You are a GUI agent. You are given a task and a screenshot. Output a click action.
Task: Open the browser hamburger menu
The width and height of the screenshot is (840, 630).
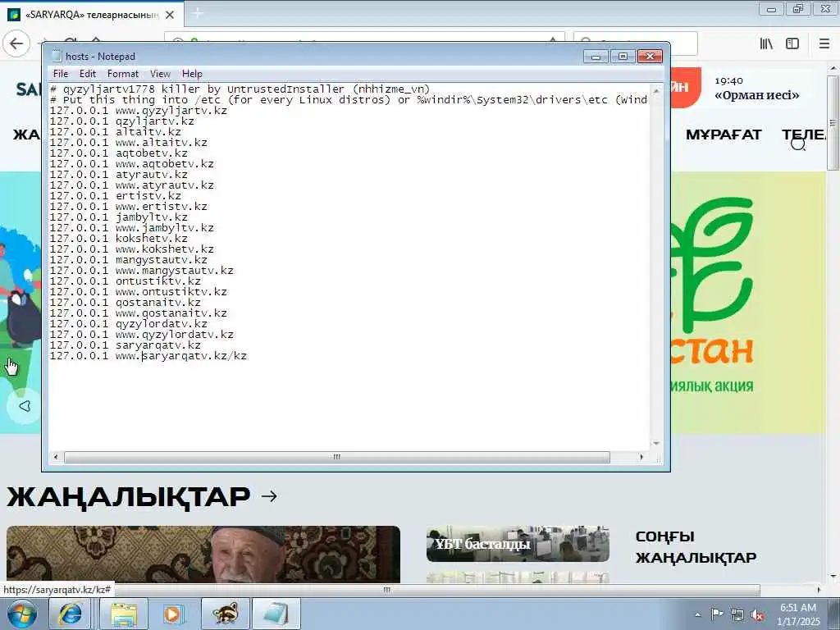pos(824,43)
